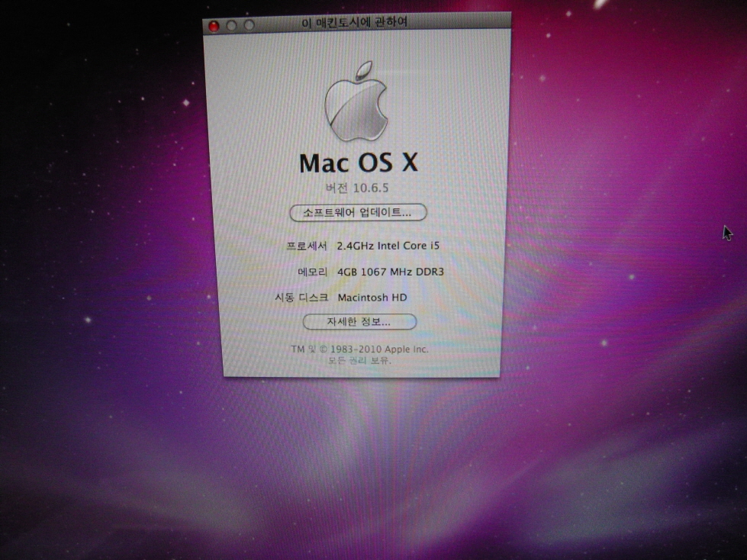Click the Macintosh HD startup disk name
This screenshot has width=747, height=560.
[x=373, y=297]
